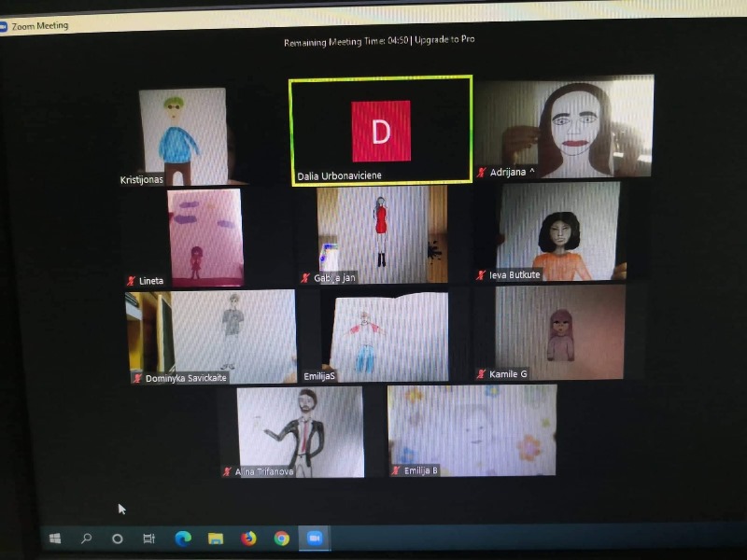Viewport: 747px width, 560px height.
Task: Open Task View in the taskbar
Action: coord(148,539)
